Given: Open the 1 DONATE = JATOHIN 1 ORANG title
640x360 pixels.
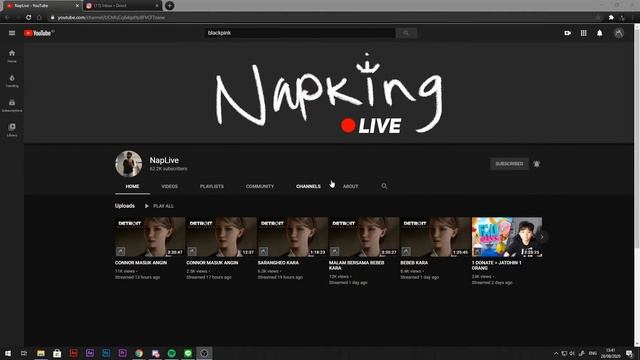Looking at the screenshot, I should [496, 265].
